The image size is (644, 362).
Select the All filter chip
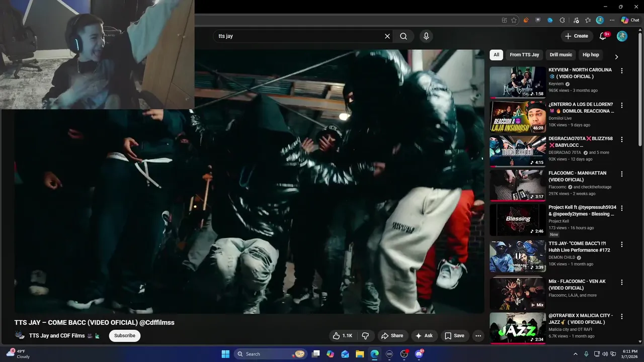(496, 55)
